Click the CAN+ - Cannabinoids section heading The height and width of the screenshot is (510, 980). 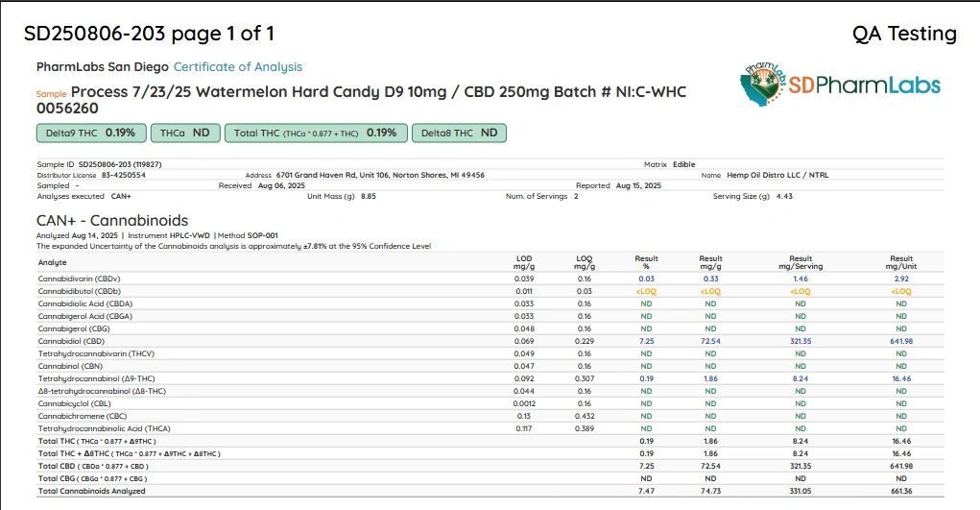pyautogui.click(x=112, y=220)
